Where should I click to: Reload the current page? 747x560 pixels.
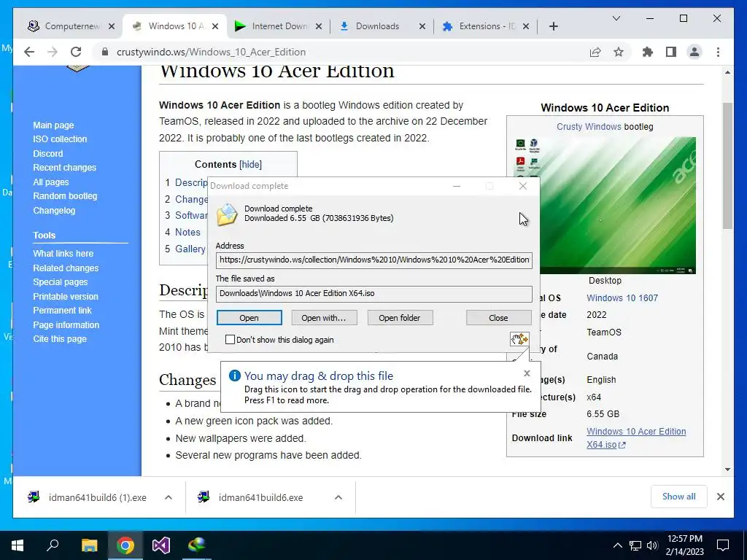point(76,52)
